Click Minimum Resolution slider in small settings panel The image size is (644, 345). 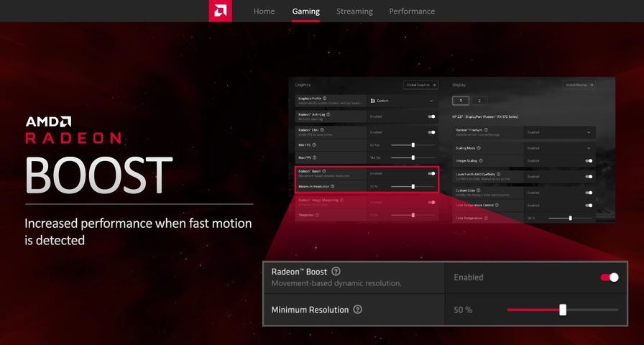(413, 186)
